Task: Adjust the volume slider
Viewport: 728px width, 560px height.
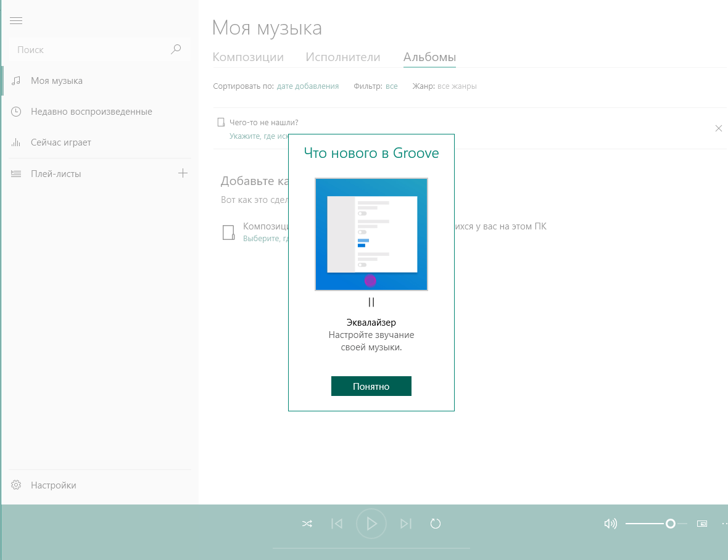Action: pyautogui.click(x=656, y=524)
